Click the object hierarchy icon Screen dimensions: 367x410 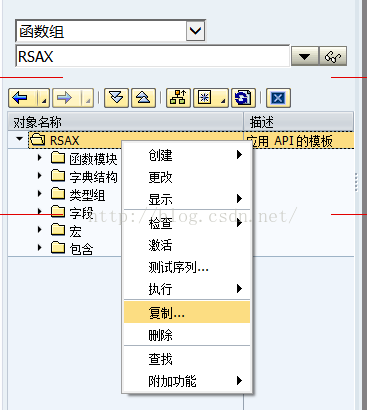pos(178,98)
